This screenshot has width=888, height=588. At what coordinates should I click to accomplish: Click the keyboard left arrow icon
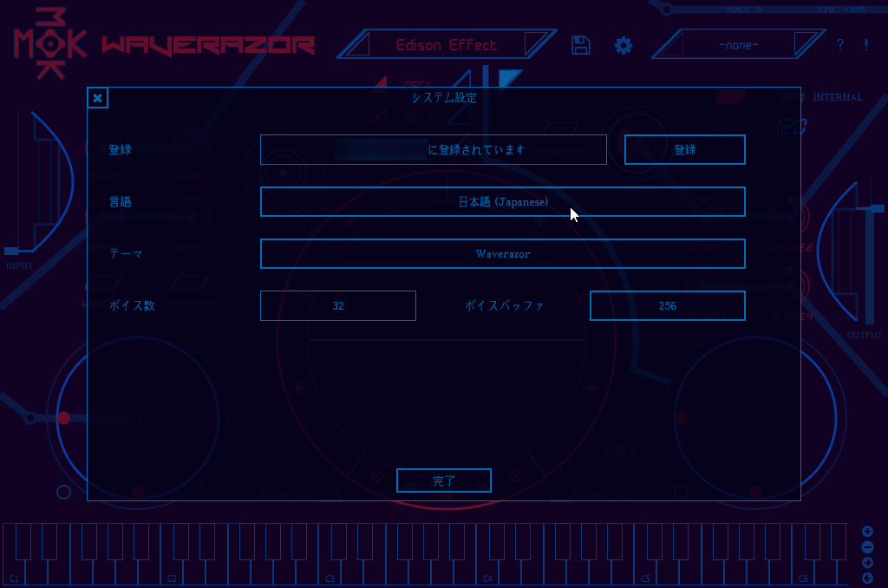pos(867,578)
